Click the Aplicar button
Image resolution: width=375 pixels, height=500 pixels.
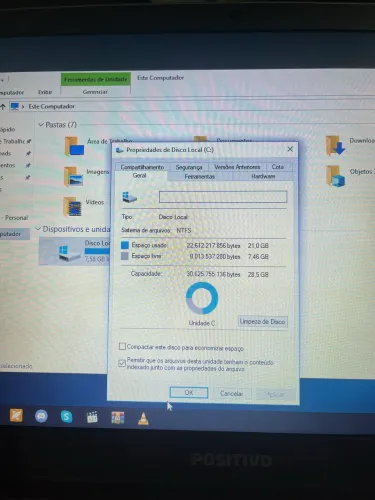click(276, 394)
